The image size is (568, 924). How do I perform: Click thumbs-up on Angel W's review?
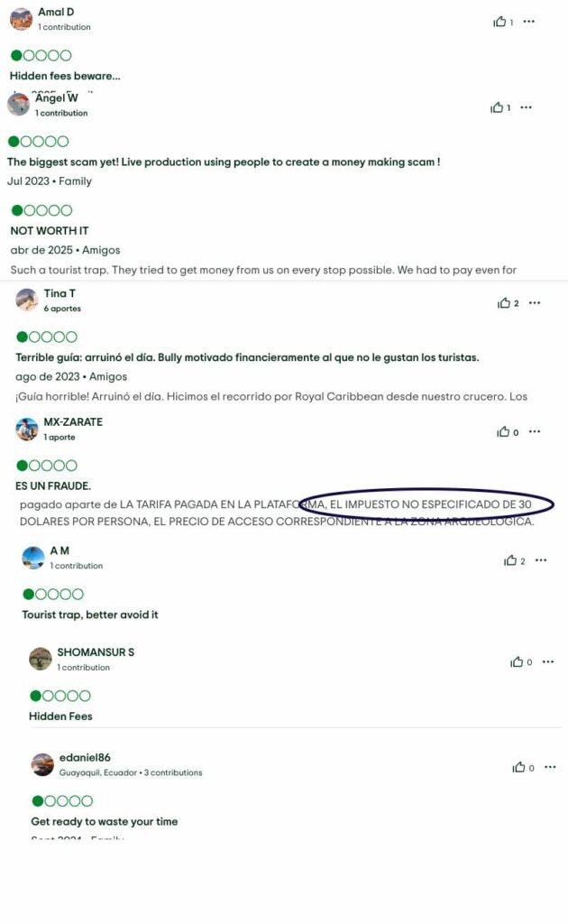(497, 107)
